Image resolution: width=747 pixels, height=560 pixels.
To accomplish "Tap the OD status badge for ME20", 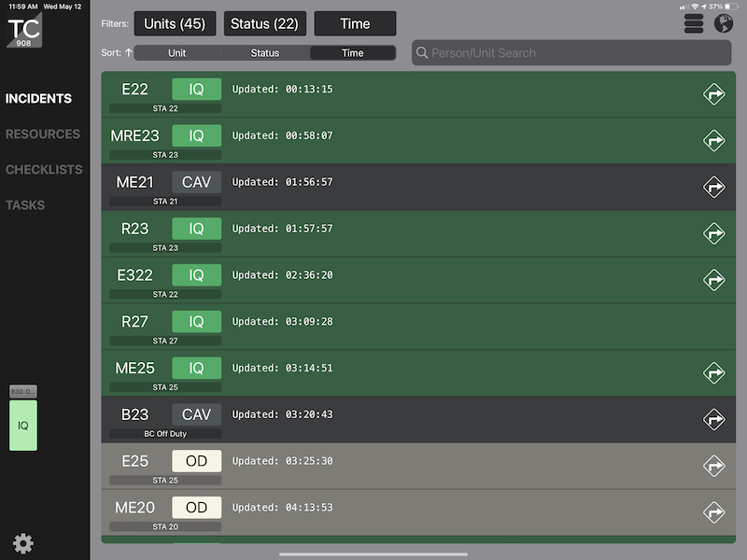I will pos(196,508).
